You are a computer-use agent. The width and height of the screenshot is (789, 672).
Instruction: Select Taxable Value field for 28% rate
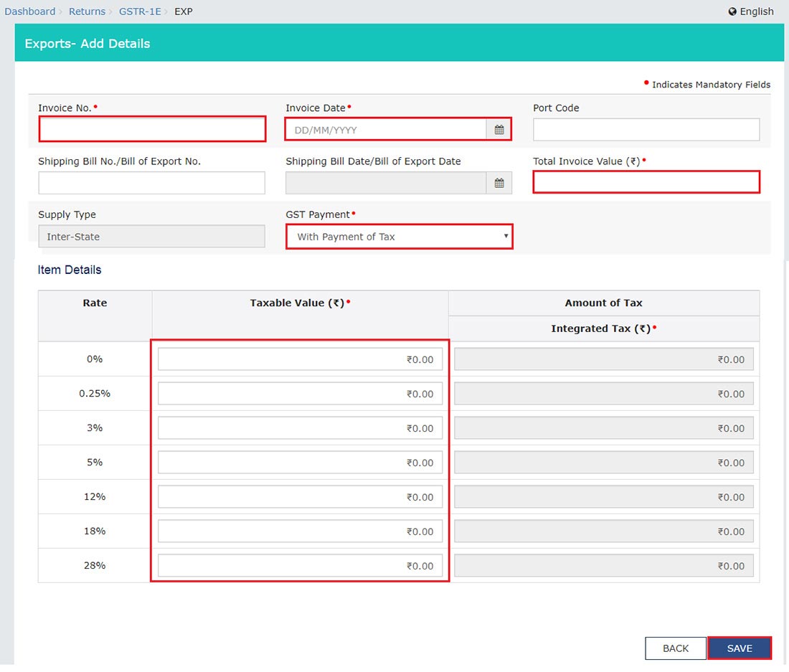pyautogui.click(x=300, y=566)
